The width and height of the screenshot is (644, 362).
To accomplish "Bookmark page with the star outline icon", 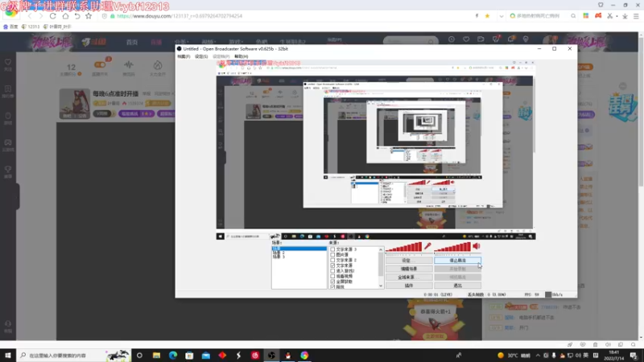I will [x=89, y=16].
